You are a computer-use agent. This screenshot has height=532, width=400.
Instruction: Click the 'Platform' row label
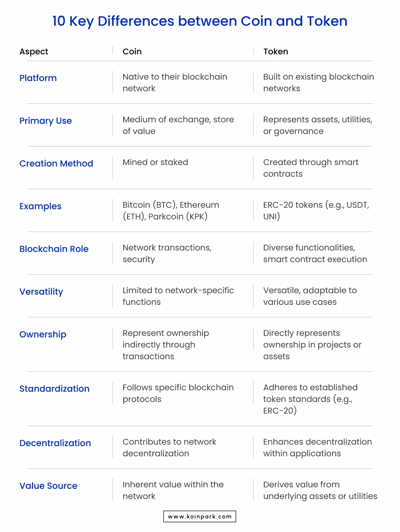tap(38, 78)
